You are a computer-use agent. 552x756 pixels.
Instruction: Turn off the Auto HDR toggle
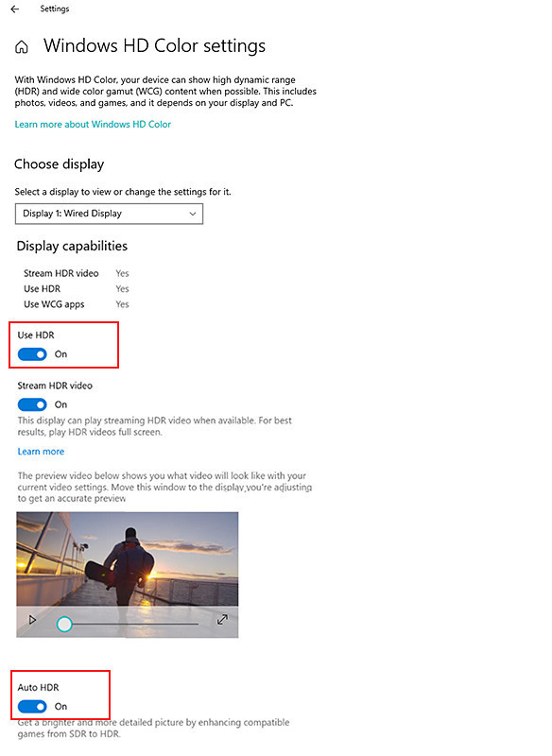(31, 706)
